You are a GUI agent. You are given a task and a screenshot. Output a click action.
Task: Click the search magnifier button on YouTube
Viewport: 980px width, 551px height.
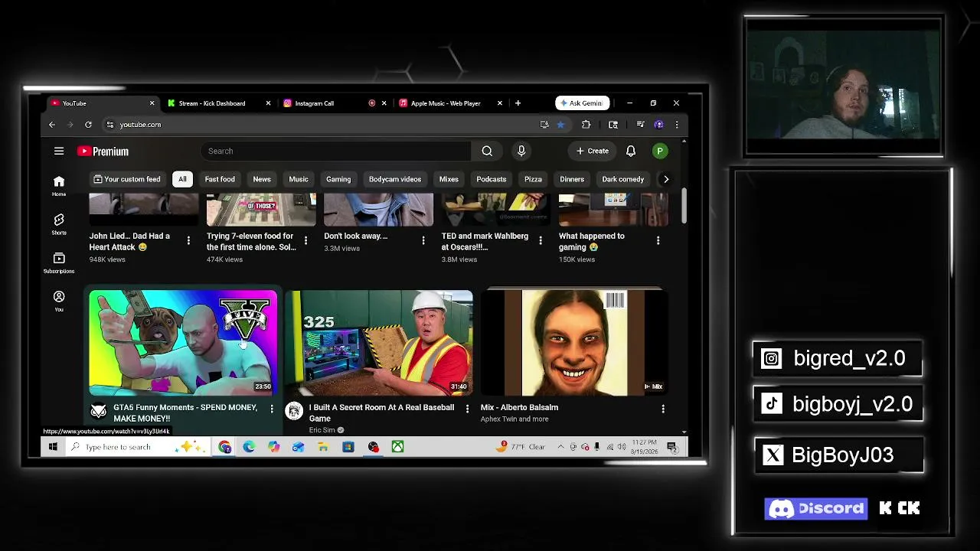point(487,151)
